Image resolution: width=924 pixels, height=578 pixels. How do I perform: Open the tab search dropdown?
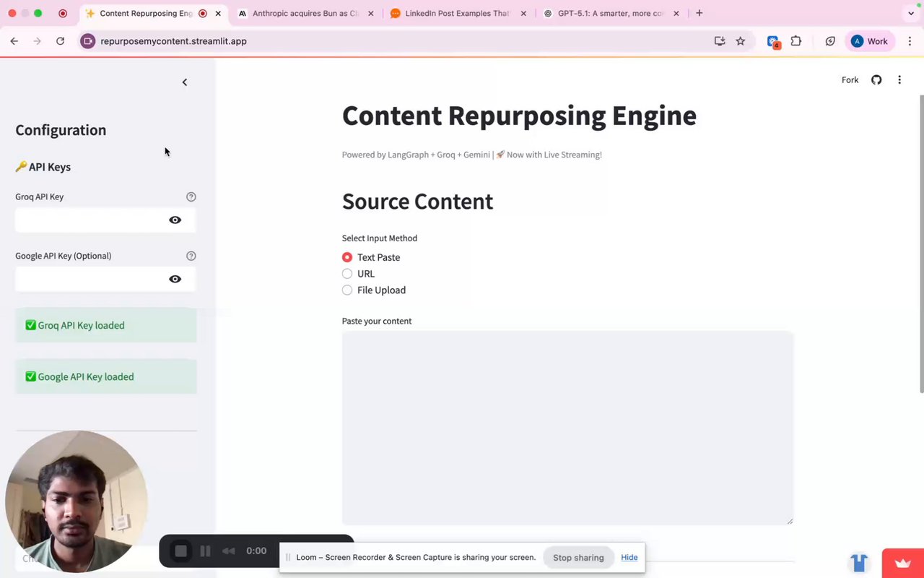pyautogui.click(x=911, y=13)
